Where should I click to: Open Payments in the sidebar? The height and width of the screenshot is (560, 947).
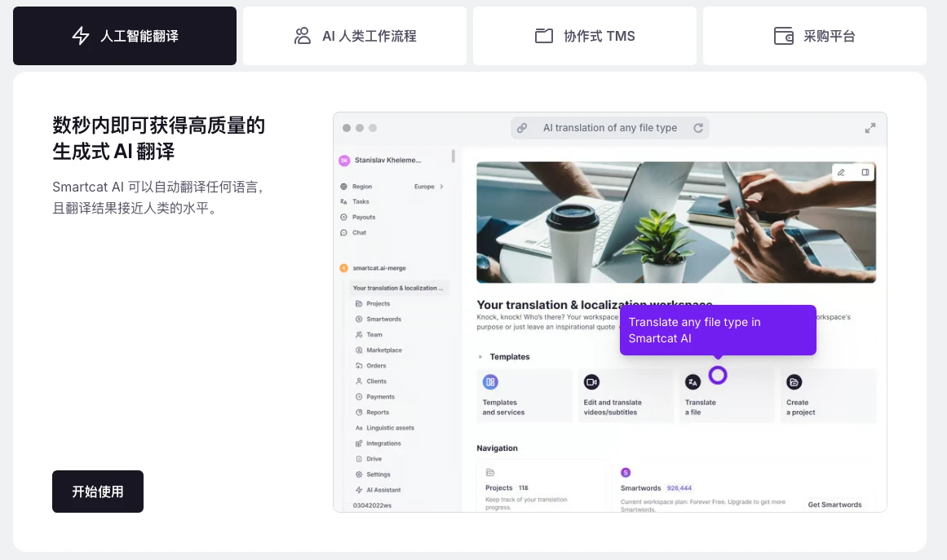point(380,396)
